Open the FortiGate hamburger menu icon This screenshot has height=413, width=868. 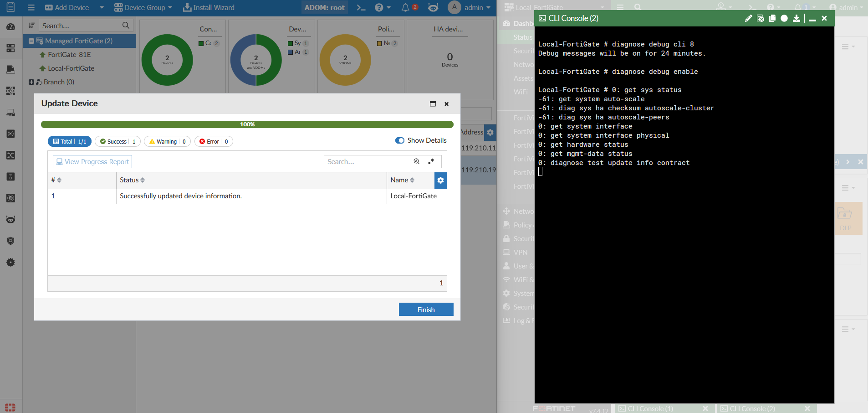tap(620, 7)
